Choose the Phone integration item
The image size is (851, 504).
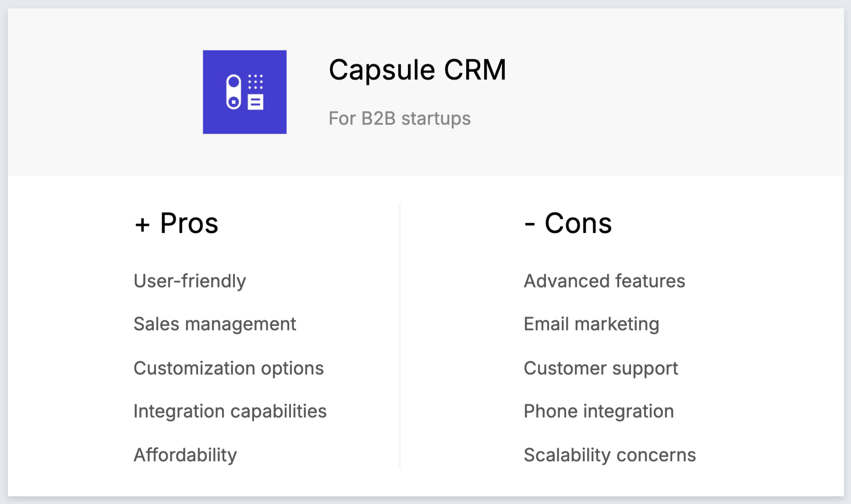tap(599, 412)
